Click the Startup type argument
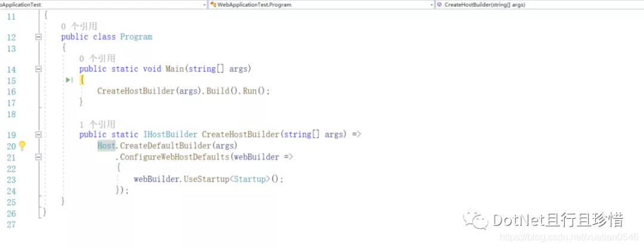 click(250, 179)
